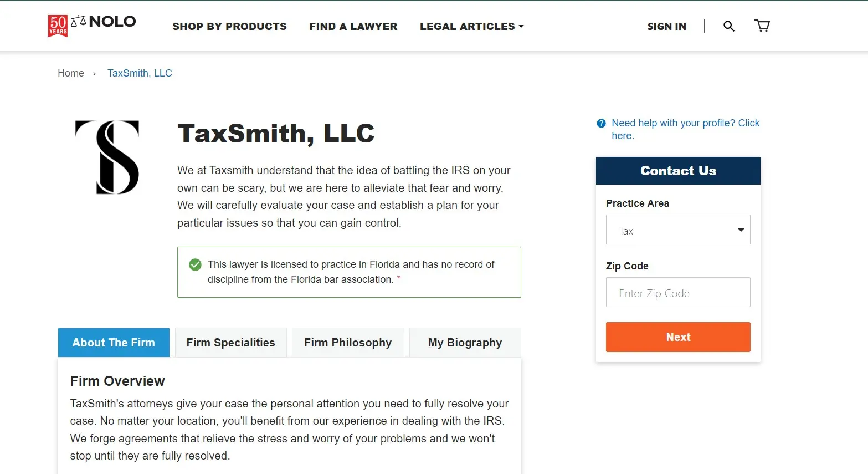The height and width of the screenshot is (474, 868).
Task: Go to Find a Lawyer
Action: click(x=353, y=26)
